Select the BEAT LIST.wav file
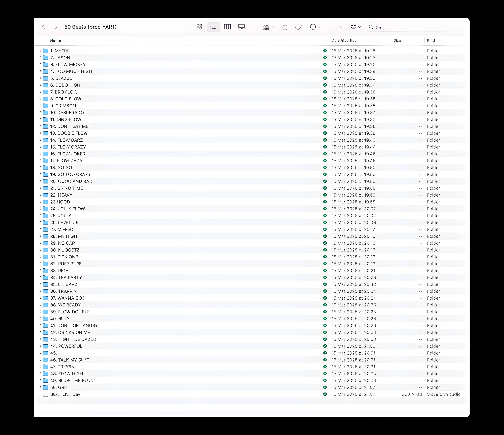The image size is (504, 435). 65,394
